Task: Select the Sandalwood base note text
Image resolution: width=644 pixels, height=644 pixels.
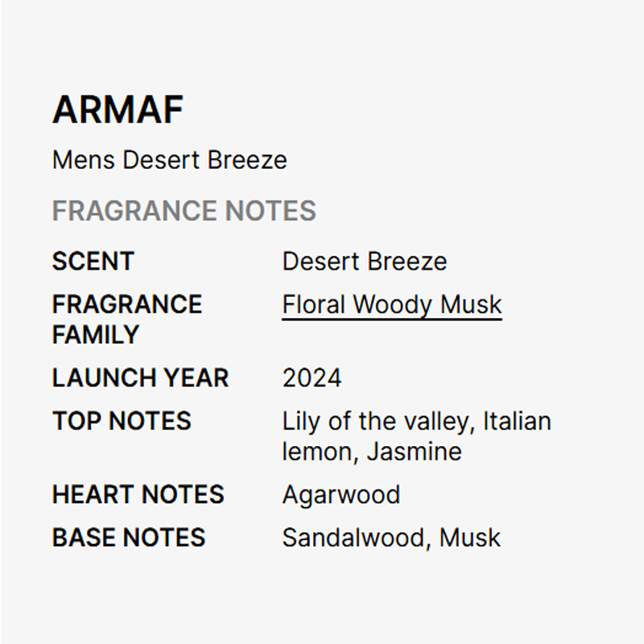Action: pyautogui.click(x=353, y=537)
